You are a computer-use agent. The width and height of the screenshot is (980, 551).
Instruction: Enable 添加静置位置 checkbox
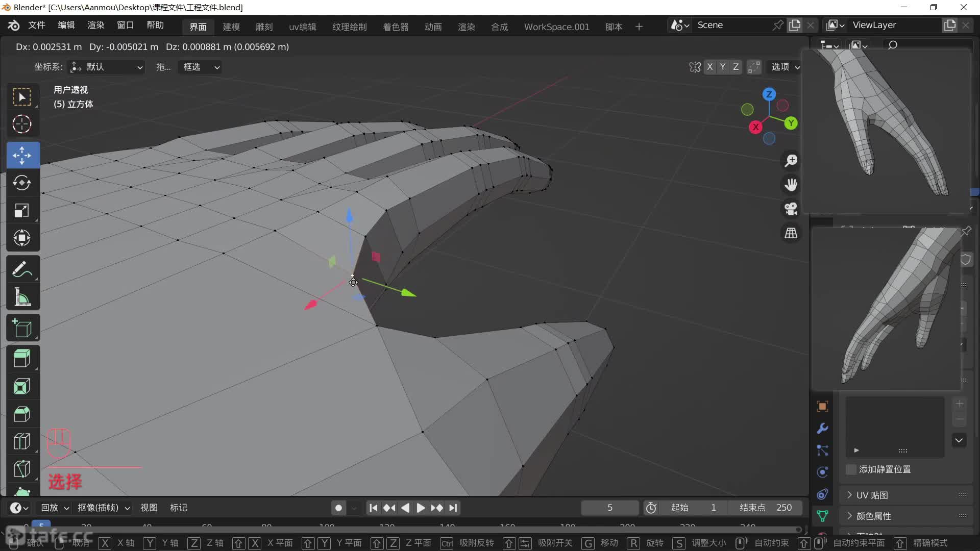(x=851, y=469)
